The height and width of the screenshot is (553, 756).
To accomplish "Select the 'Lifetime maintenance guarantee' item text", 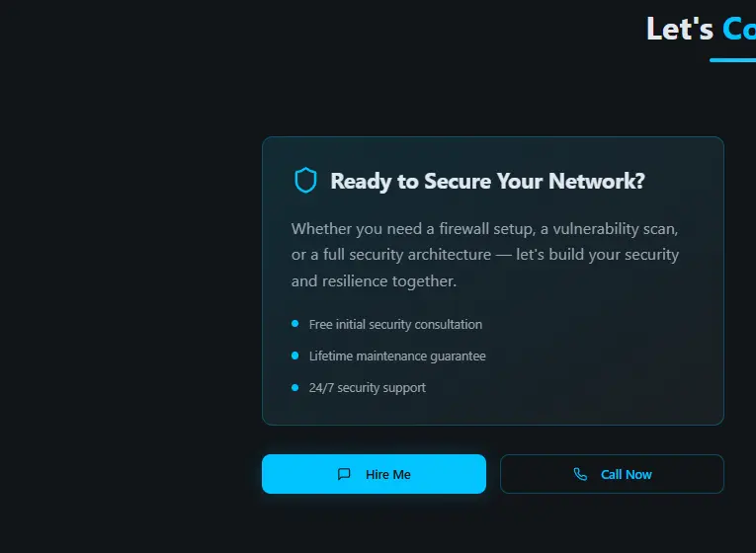I will click(x=397, y=355).
